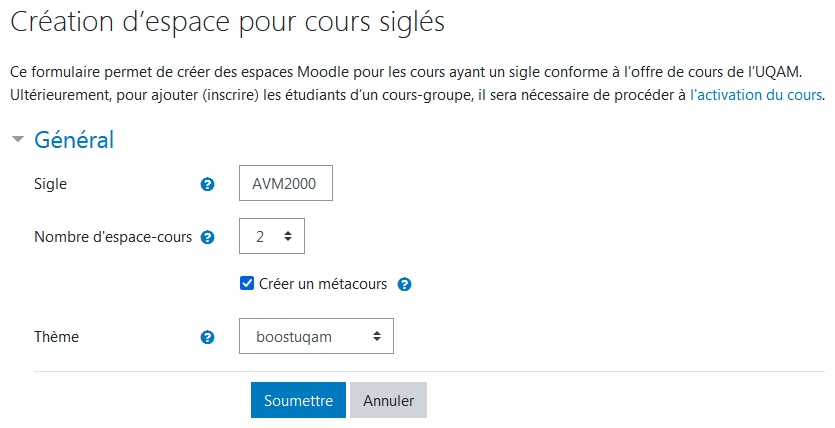Click the Créer un métacours label text
The image size is (835, 428).
point(323,284)
